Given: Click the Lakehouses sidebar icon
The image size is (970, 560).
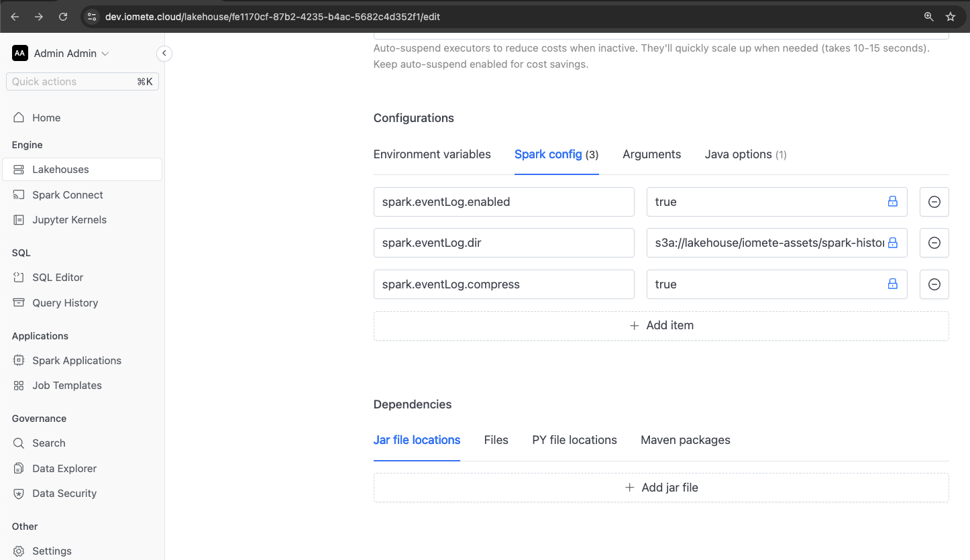Looking at the screenshot, I should 19,170.
